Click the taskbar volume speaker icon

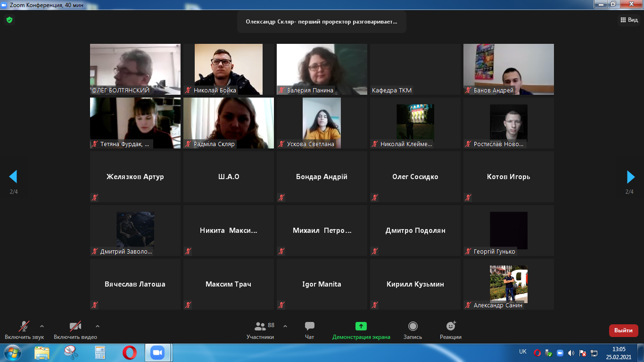[571, 353]
